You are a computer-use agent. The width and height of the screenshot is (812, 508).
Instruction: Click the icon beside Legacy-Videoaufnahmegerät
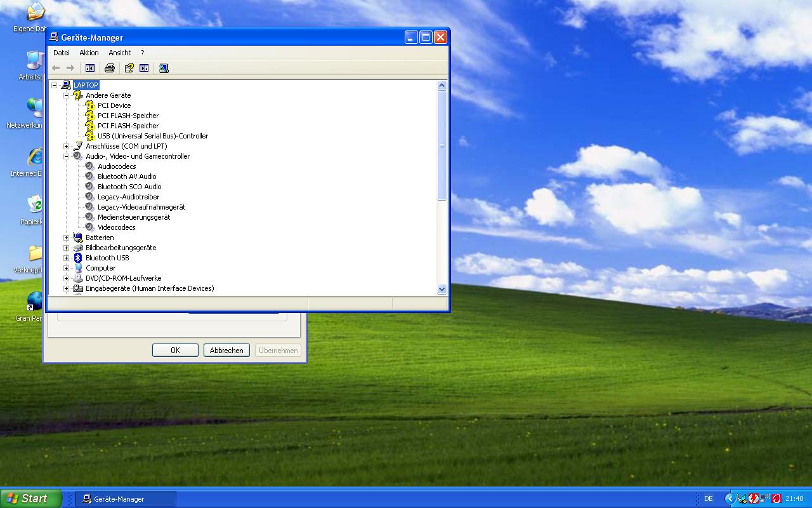[90, 207]
